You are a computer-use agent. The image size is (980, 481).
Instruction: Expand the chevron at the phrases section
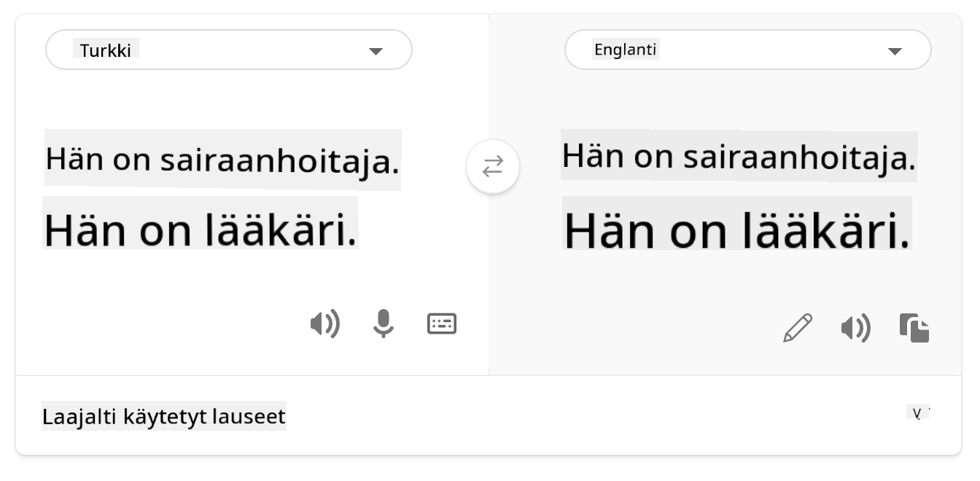click(918, 414)
